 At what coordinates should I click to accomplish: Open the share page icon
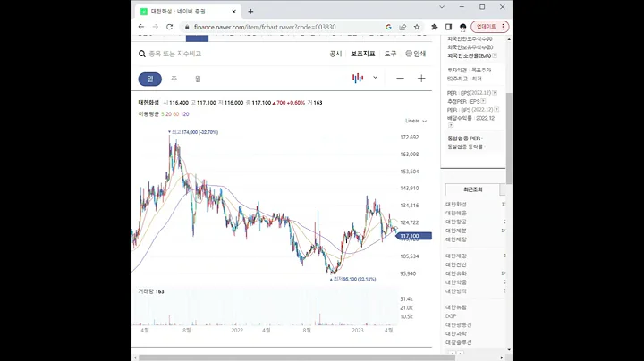click(x=402, y=27)
